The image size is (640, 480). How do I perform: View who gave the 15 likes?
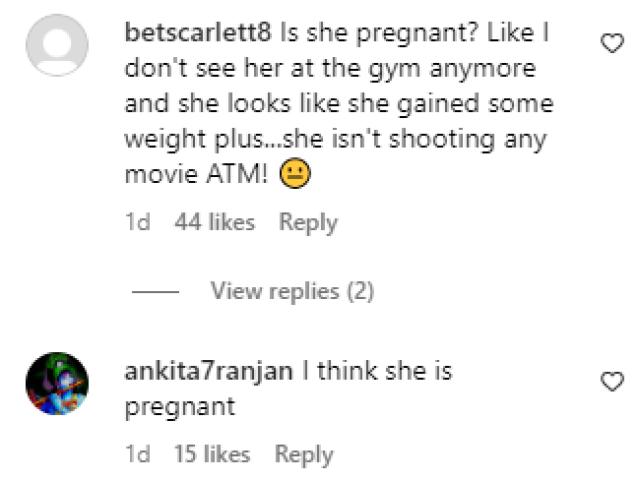[211, 454]
